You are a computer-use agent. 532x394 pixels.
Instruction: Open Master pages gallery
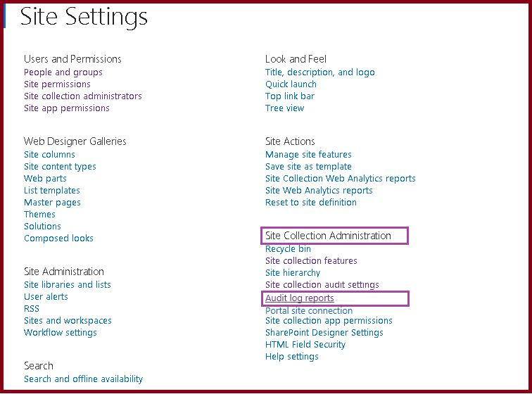(52, 203)
